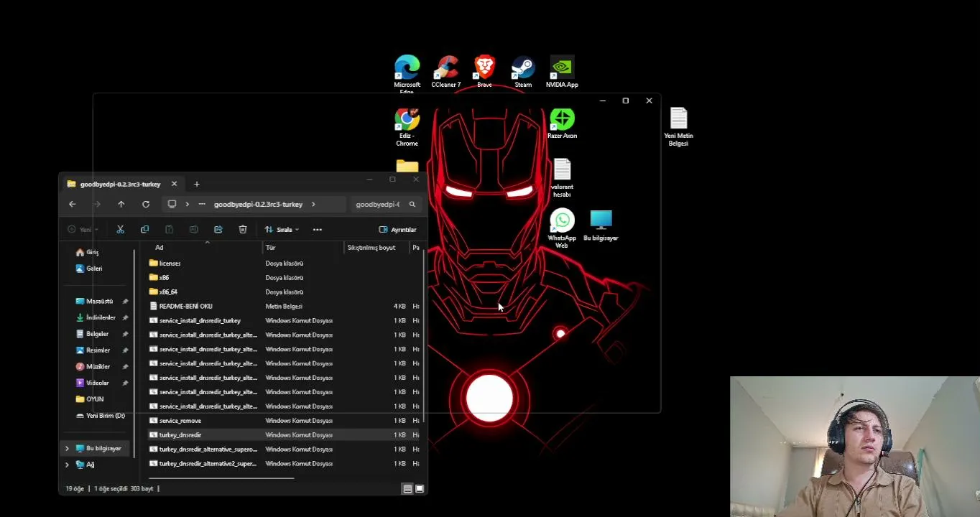The image size is (980, 517).
Task: Go up one folder level
Action: point(121,204)
